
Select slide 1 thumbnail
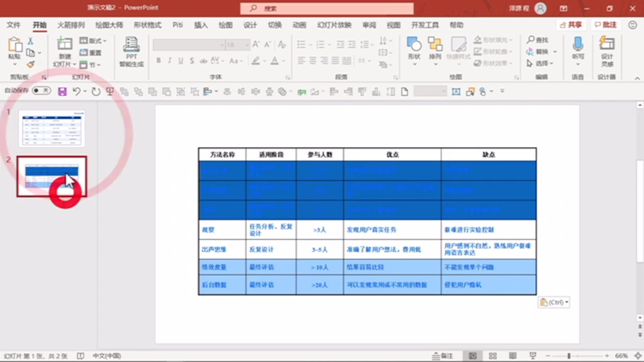52,128
